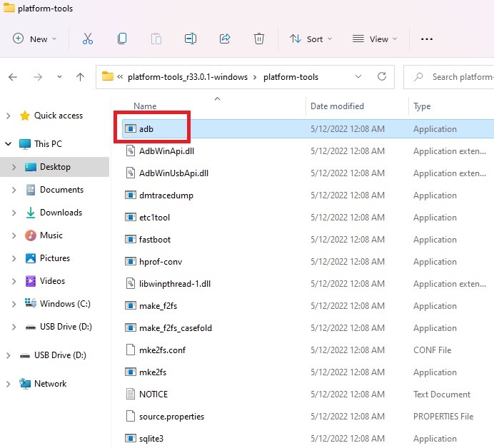Viewport: 494px width, 448px height.
Task: Sort by the Date modified column header
Action: point(337,106)
